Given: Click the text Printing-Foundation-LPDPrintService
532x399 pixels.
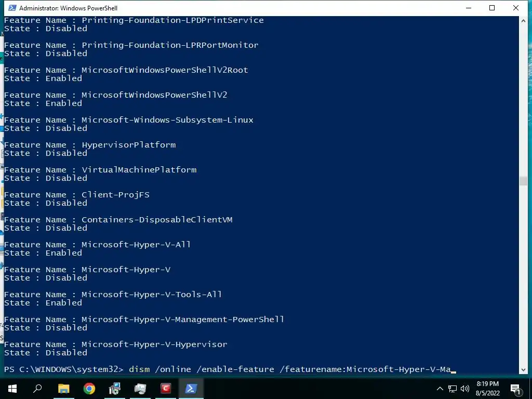Looking at the screenshot, I should click(172, 20).
